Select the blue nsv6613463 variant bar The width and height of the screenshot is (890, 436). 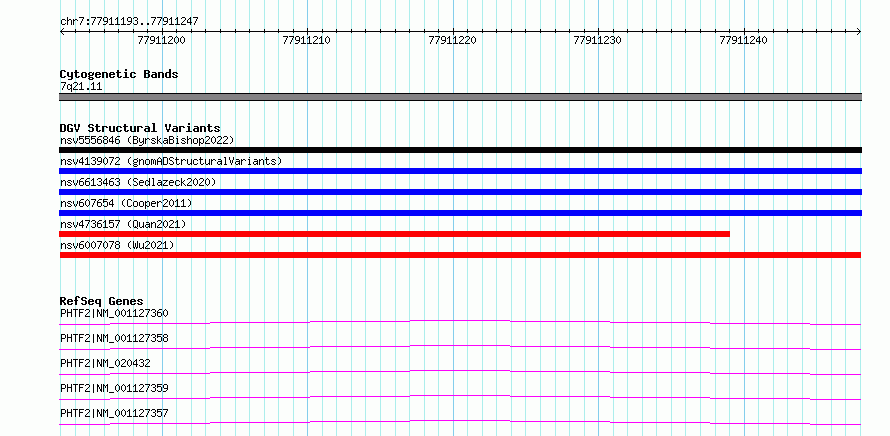tap(460, 192)
